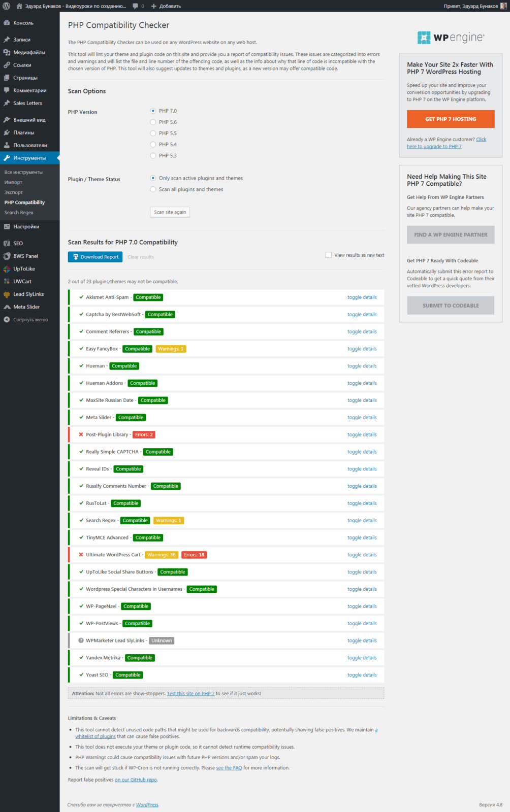Click GET PHP 7 HOSTING button

[x=451, y=119]
